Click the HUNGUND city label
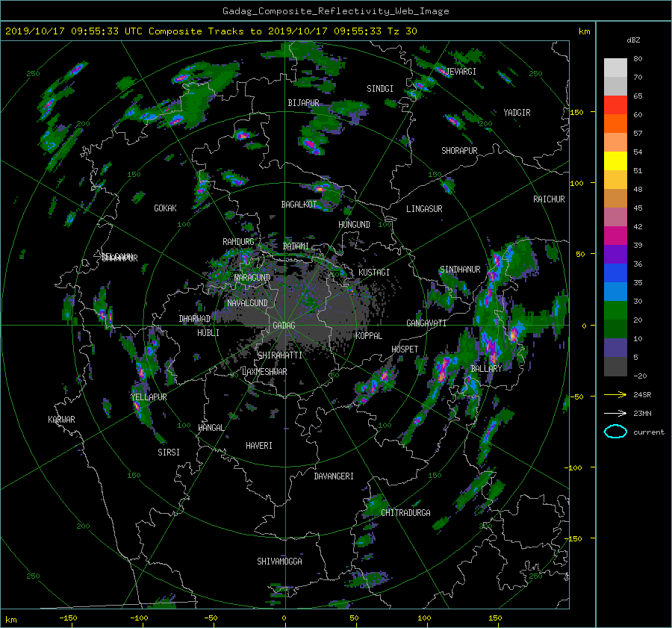 [x=354, y=225]
